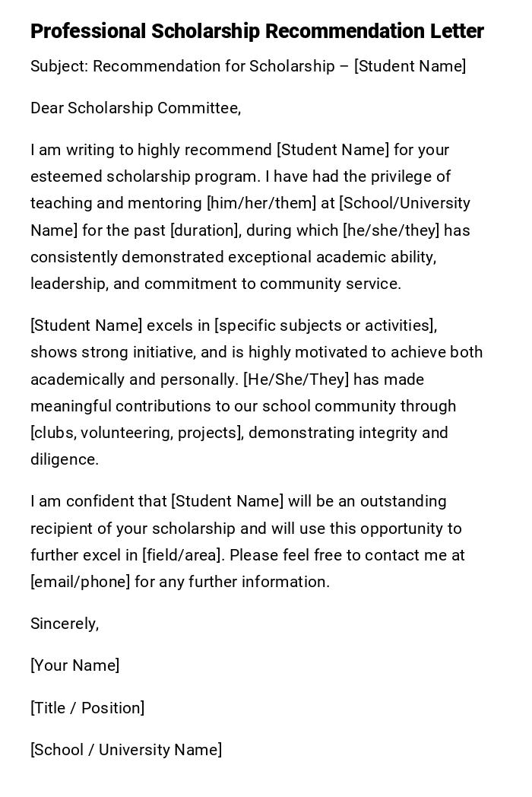Viewport: 532px width, 797px height.
Task: Click the [field/area] placeholder
Action: [x=183, y=555]
